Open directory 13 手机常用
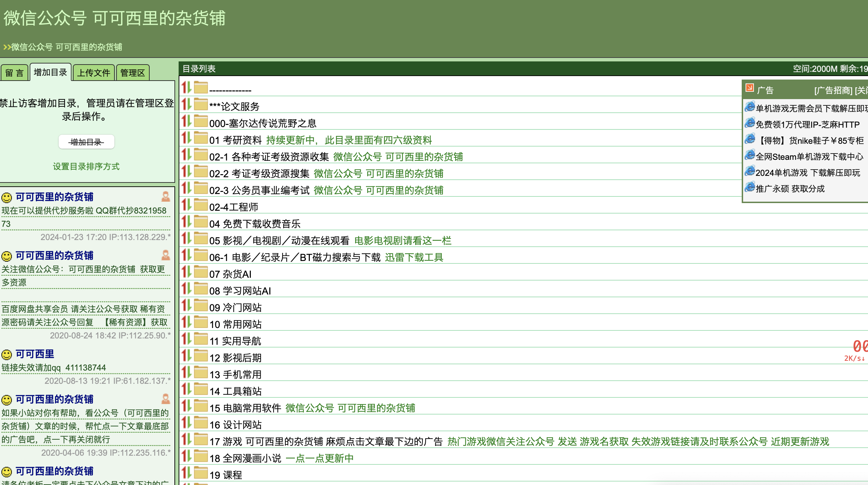The height and width of the screenshot is (485, 868). (x=235, y=375)
